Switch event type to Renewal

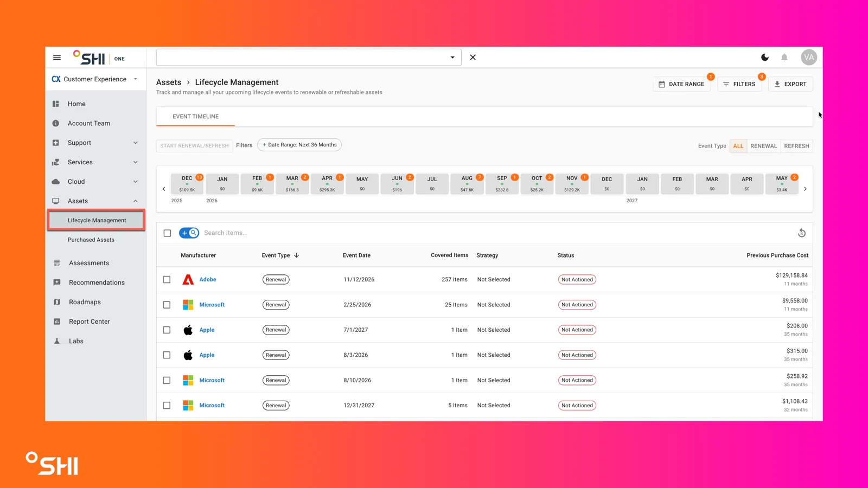(x=764, y=146)
